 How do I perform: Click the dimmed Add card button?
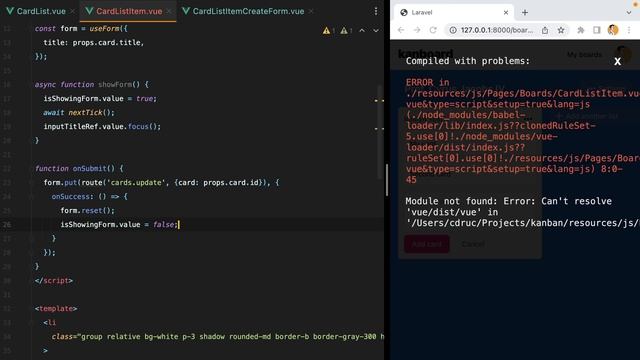pos(427,244)
